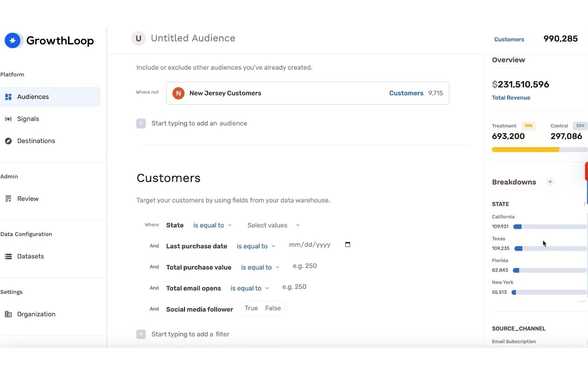
Task: Click the Total Revenue label in Overview
Action: click(x=511, y=98)
